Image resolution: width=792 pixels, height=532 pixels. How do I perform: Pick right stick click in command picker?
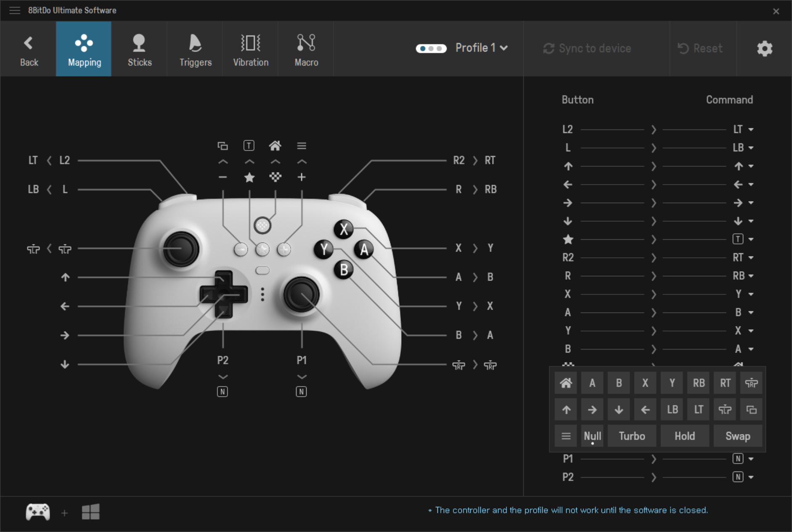pyautogui.click(x=752, y=383)
